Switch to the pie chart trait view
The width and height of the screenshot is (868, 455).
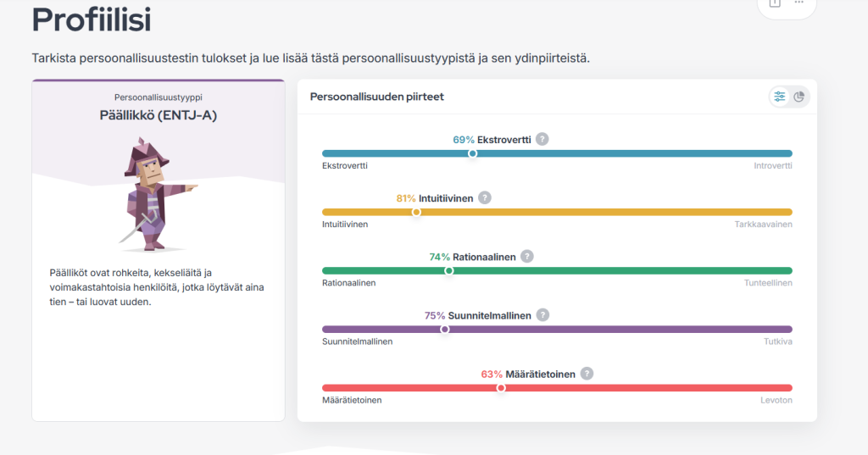point(799,97)
